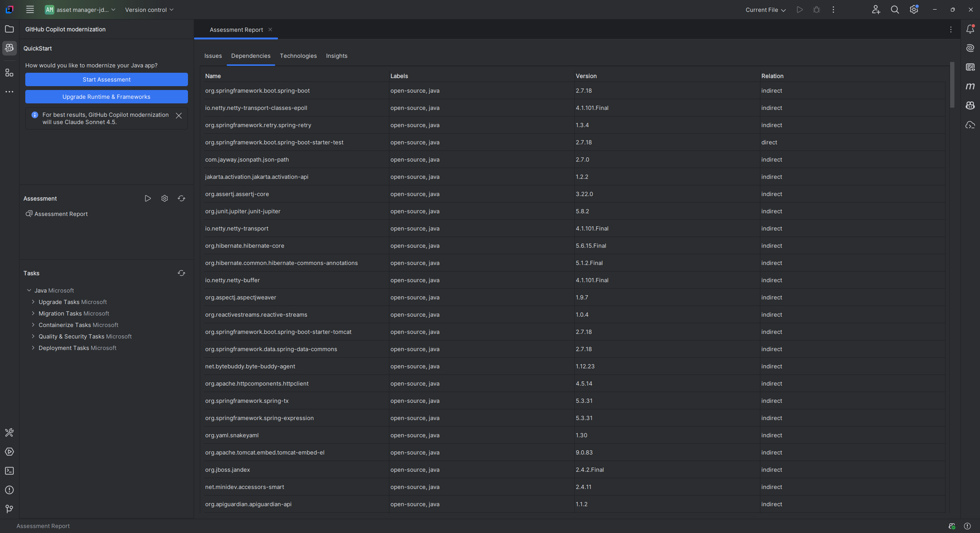The height and width of the screenshot is (533, 980).
Task: Refresh the Tasks list
Action: pos(181,273)
